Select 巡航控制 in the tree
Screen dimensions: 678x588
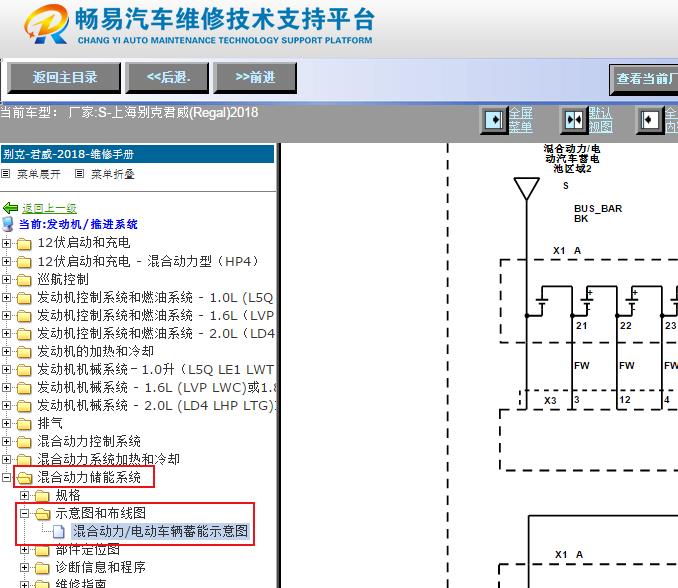point(63,279)
